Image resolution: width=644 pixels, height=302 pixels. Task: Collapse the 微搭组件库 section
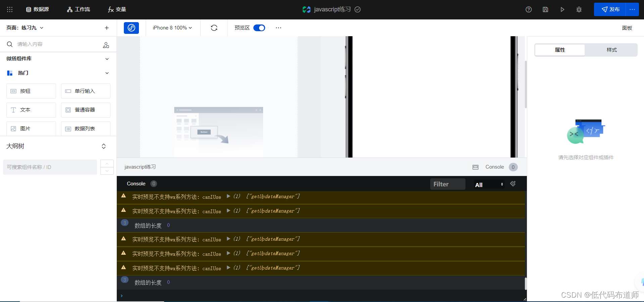coord(107,59)
